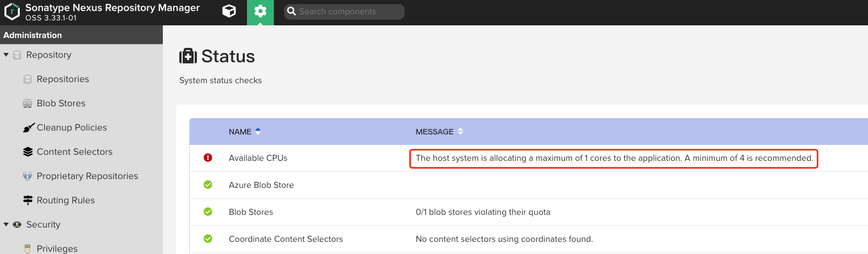Click the Routing Rules signpost icon
Viewport: 868px width, 254px height.
28,200
